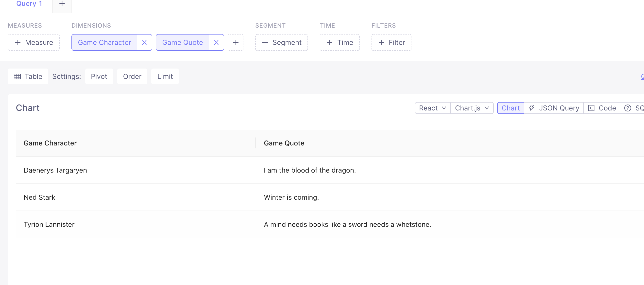Open the Game Character dimension selector
The image size is (644, 285).
pos(104,43)
